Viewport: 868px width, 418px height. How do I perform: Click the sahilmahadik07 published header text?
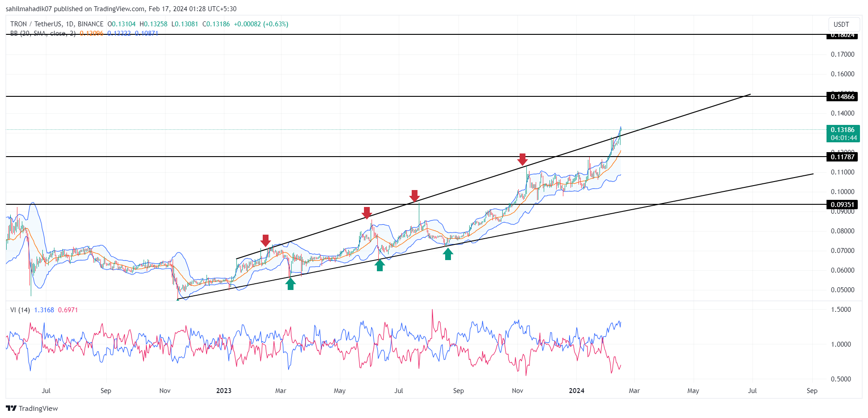121,9
